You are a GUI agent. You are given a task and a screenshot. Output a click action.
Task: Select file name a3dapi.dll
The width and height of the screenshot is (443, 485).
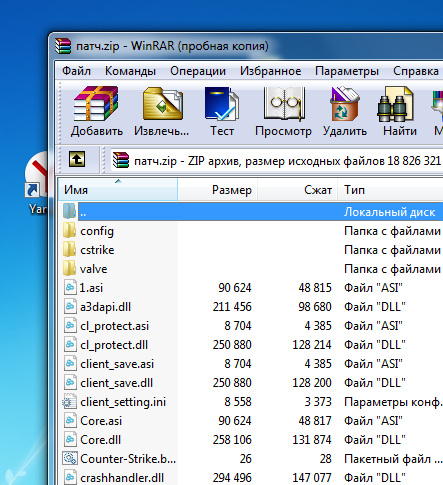point(105,307)
